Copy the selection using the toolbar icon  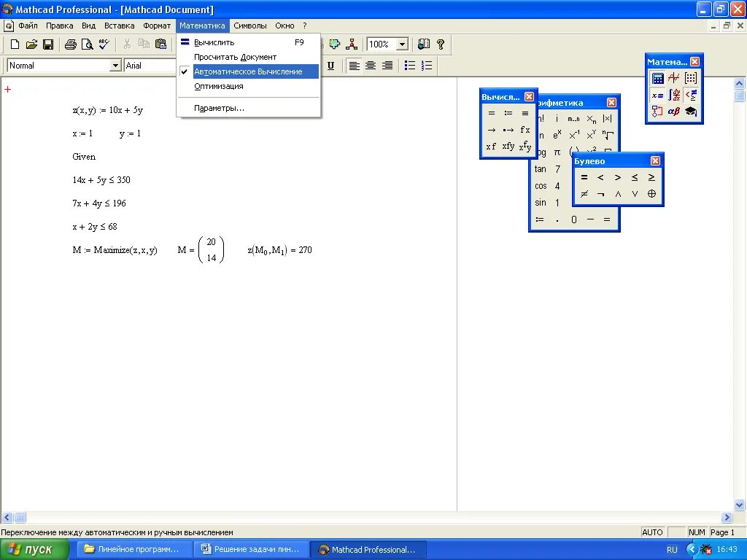[x=144, y=44]
